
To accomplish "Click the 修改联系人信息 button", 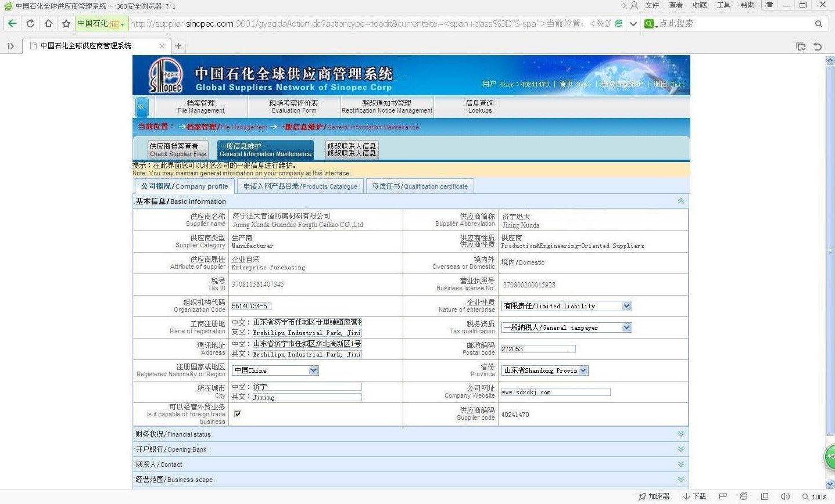I will pos(352,150).
